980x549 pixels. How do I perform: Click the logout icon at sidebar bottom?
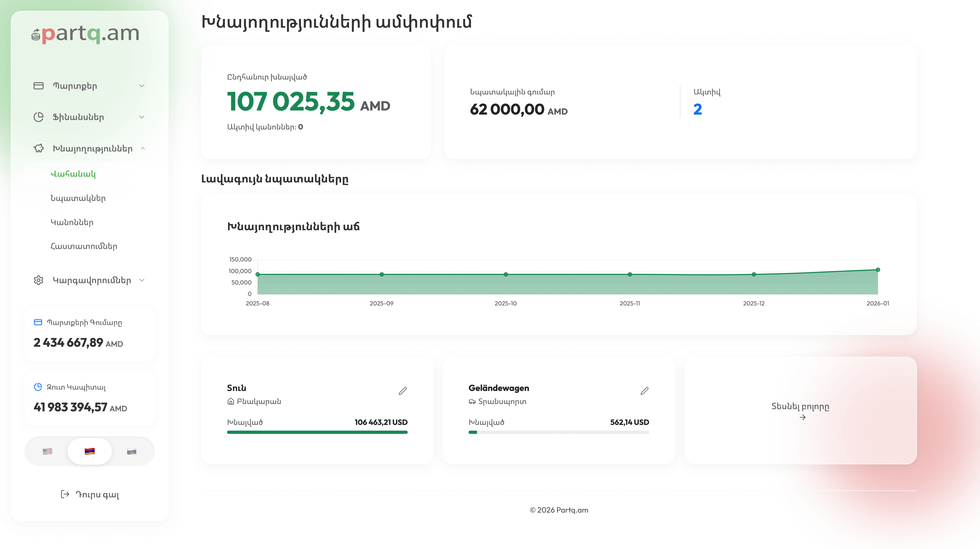tap(65, 494)
